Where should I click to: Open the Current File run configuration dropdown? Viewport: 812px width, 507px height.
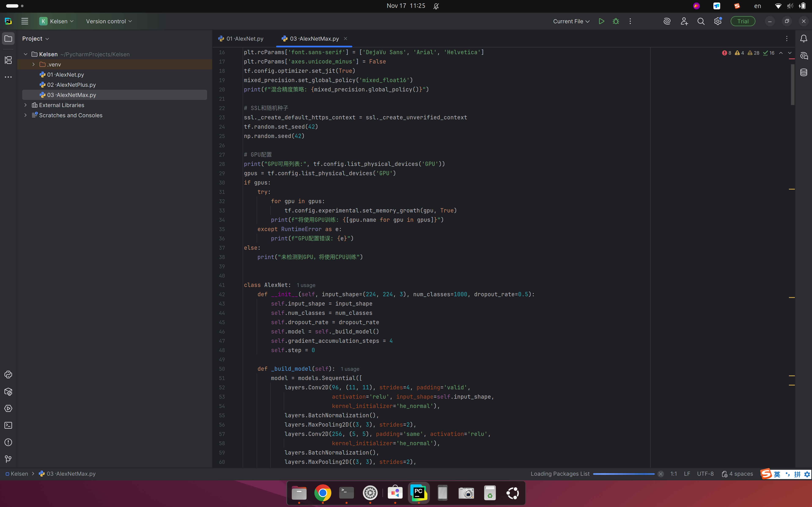point(571,21)
